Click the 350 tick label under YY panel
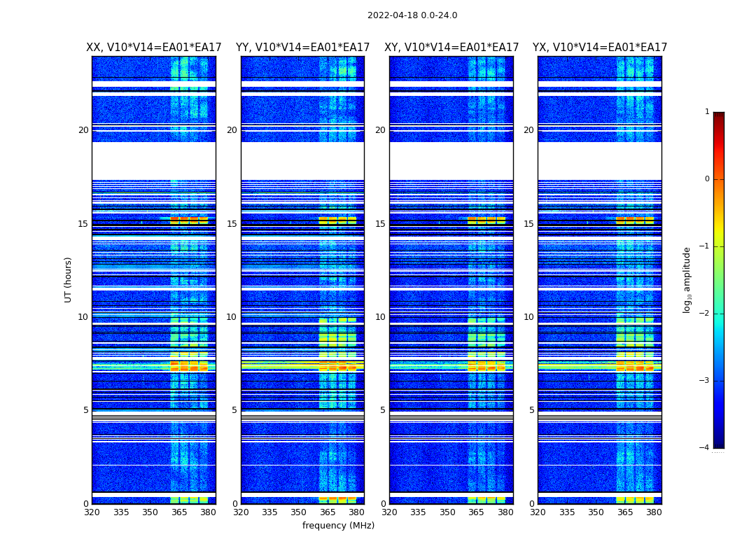The height and width of the screenshot is (560, 735). 299,512
